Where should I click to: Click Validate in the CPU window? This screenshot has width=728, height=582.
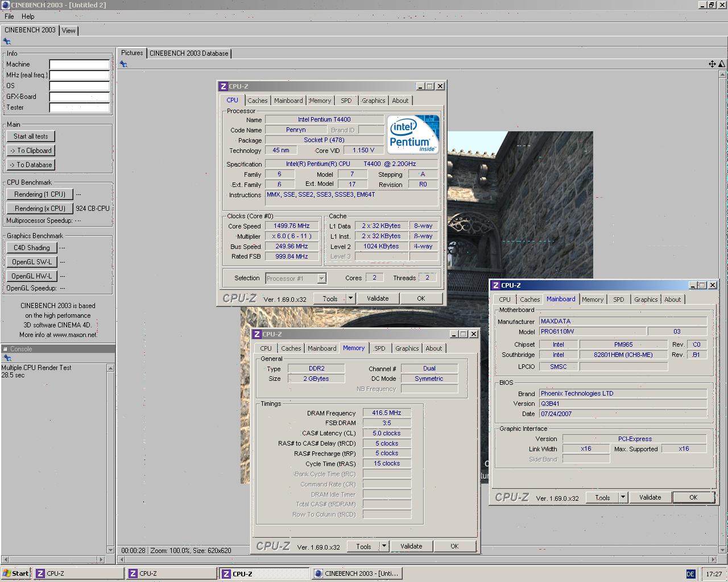point(378,298)
